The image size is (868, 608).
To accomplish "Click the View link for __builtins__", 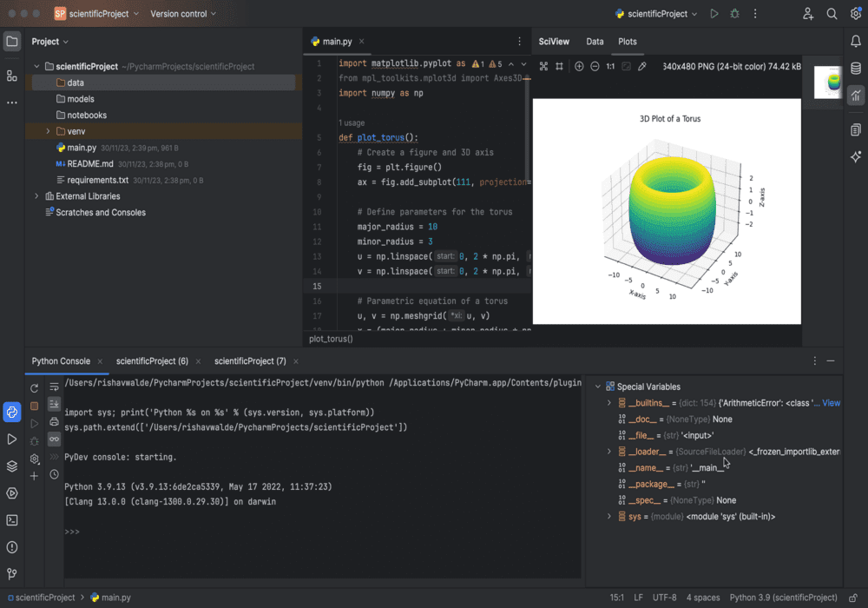I will [831, 403].
